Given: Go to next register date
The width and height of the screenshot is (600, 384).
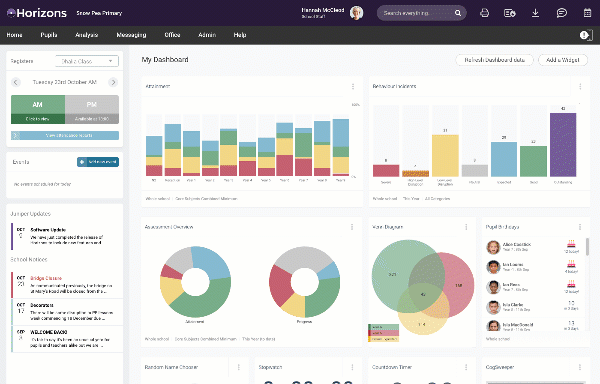Looking at the screenshot, I should [x=113, y=82].
